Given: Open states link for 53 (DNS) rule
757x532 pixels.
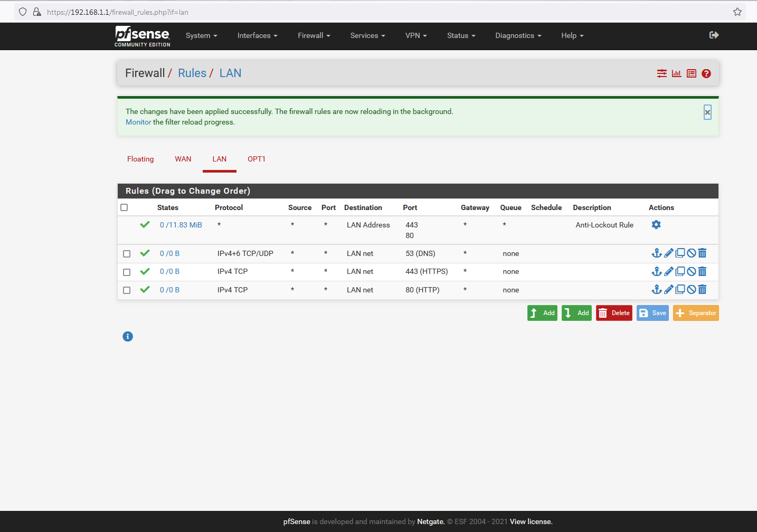Looking at the screenshot, I should pos(169,253).
